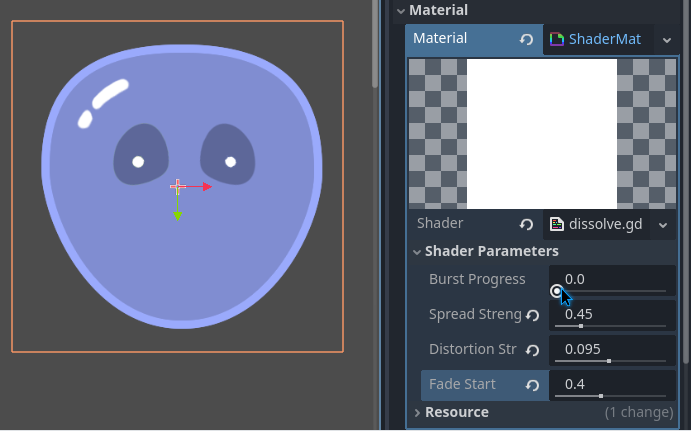Open the ShaderMat material resource
Screen dimensions: 691x431
(596, 40)
